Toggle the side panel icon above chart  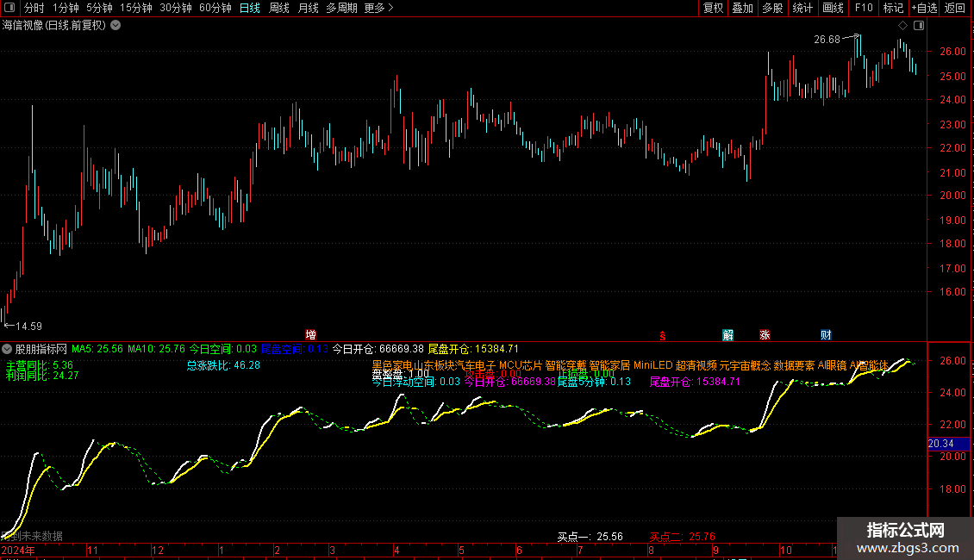tap(919, 26)
